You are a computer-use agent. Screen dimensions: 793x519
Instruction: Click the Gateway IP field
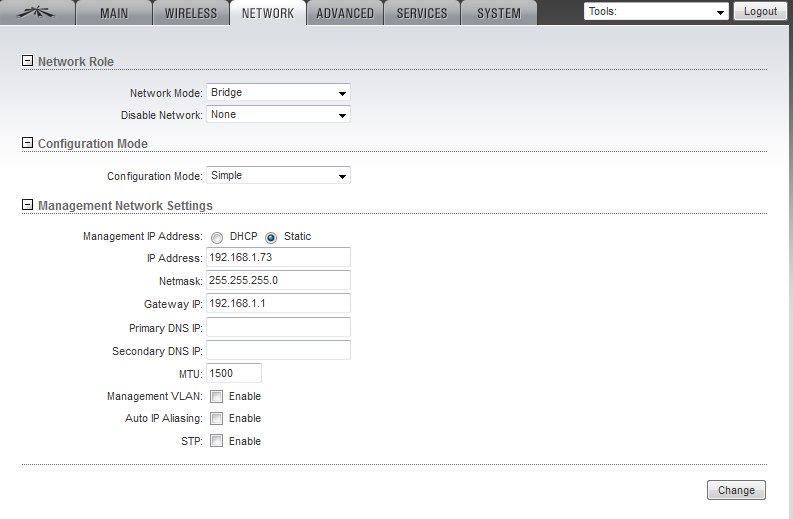coord(278,303)
